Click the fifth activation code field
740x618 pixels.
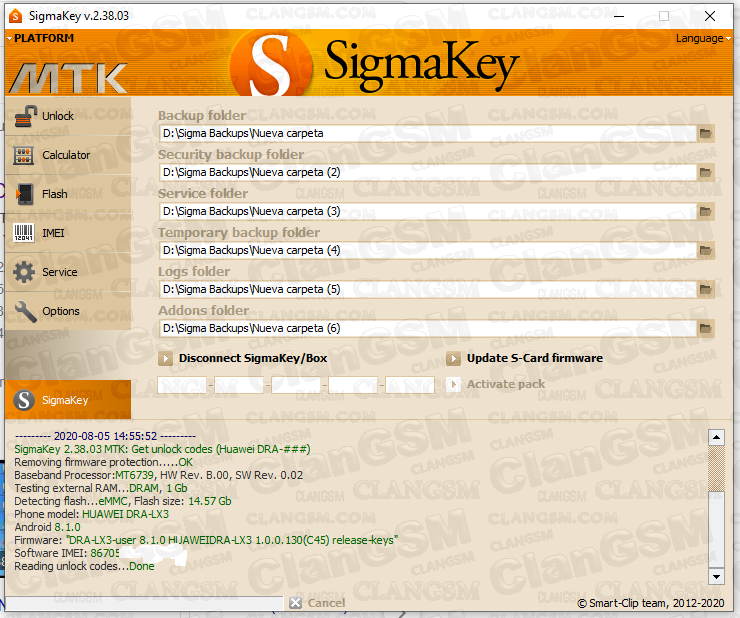coord(410,385)
